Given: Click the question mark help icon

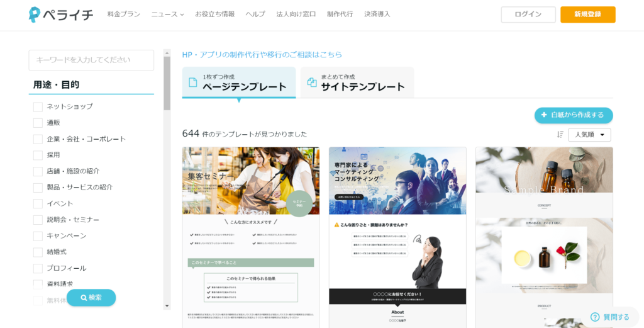Looking at the screenshot, I should 595,317.
